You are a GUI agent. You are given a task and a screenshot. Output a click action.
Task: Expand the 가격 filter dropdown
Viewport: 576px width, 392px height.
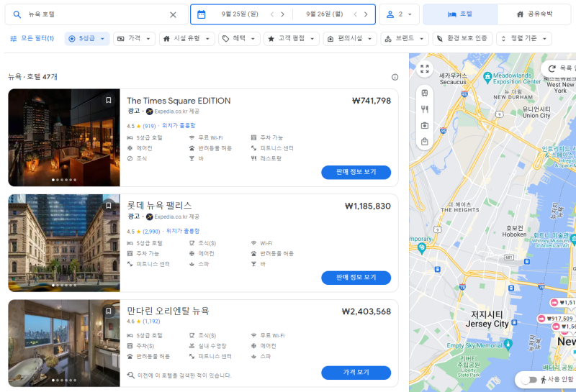[134, 39]
